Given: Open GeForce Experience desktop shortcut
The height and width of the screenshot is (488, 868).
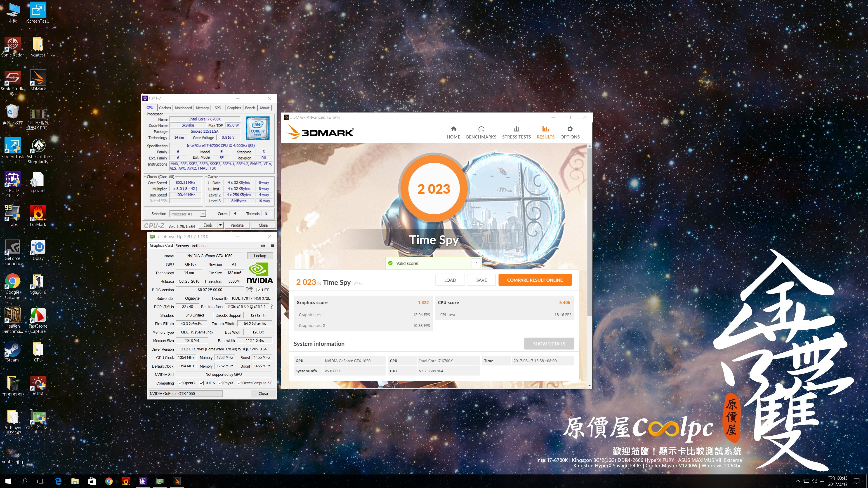Looking at the screenshot, I should coord(12,253).
